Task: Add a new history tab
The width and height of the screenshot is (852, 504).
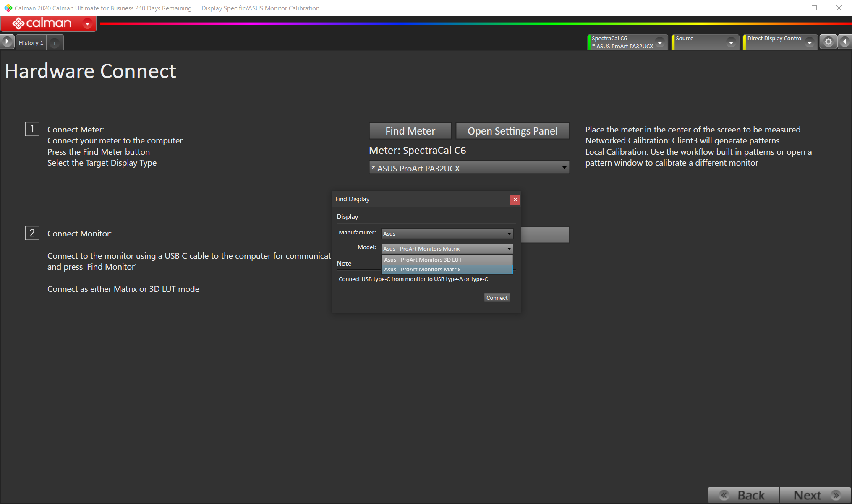Action: 54,43
